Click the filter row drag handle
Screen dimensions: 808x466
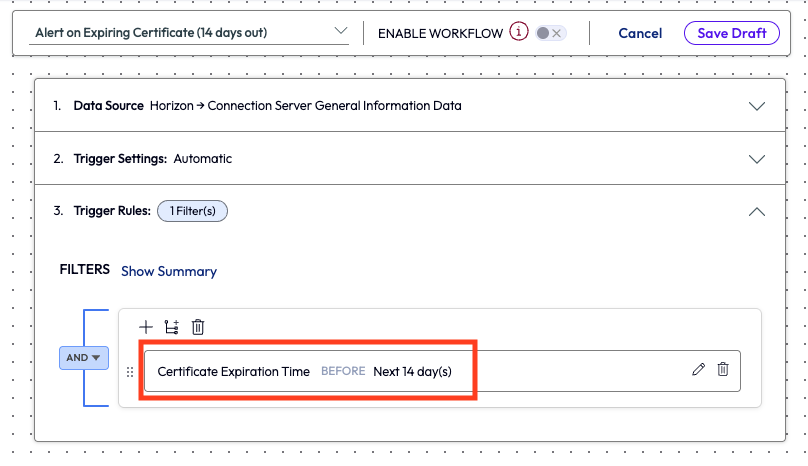(x=129, y=372)
